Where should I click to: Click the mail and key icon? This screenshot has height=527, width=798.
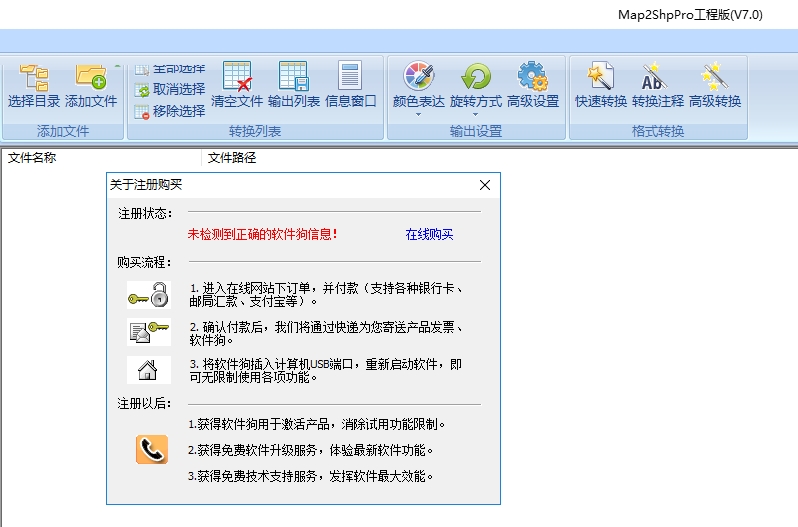(149, 332)
